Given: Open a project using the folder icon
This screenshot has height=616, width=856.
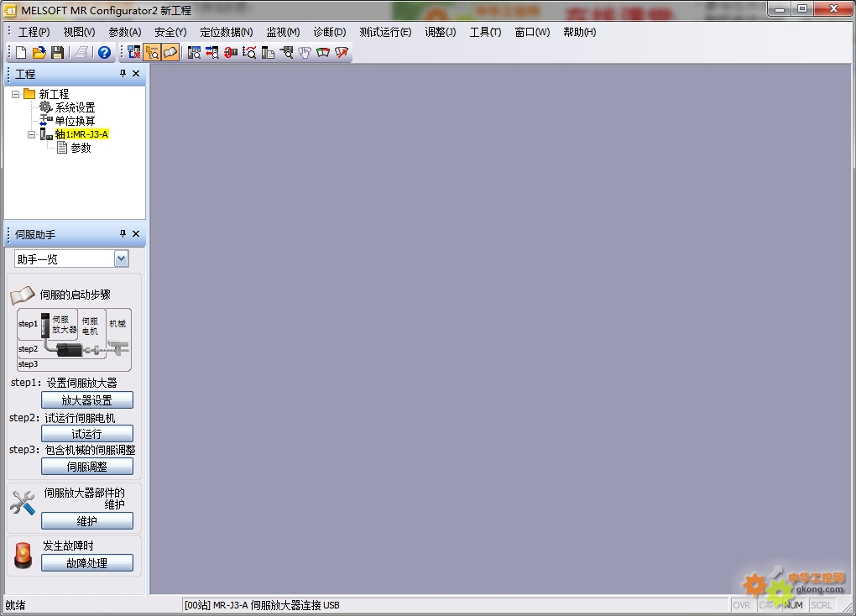Looking at the screenshot, I should point(39,52).
